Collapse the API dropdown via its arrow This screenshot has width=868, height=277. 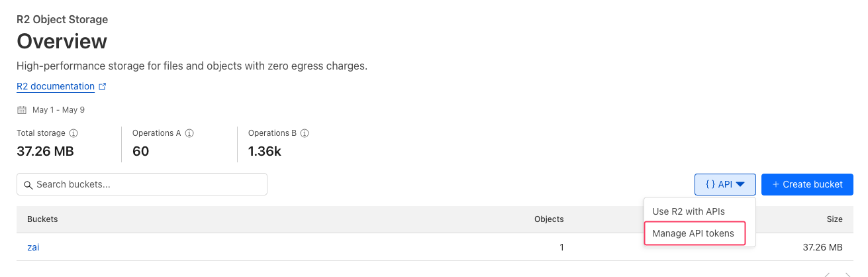(x=741, y=185)
